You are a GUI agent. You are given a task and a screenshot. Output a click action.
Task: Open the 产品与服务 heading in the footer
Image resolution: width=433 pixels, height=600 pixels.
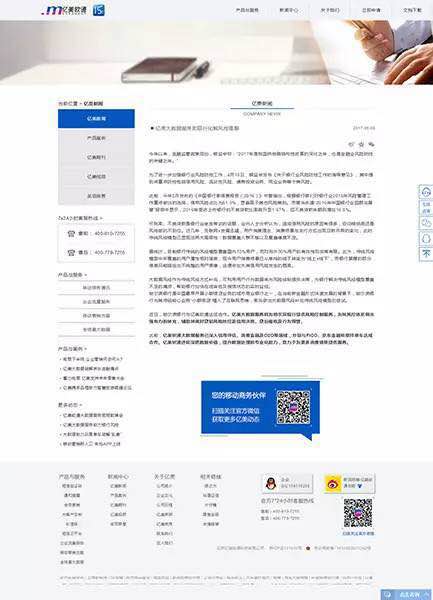(72, 477)
